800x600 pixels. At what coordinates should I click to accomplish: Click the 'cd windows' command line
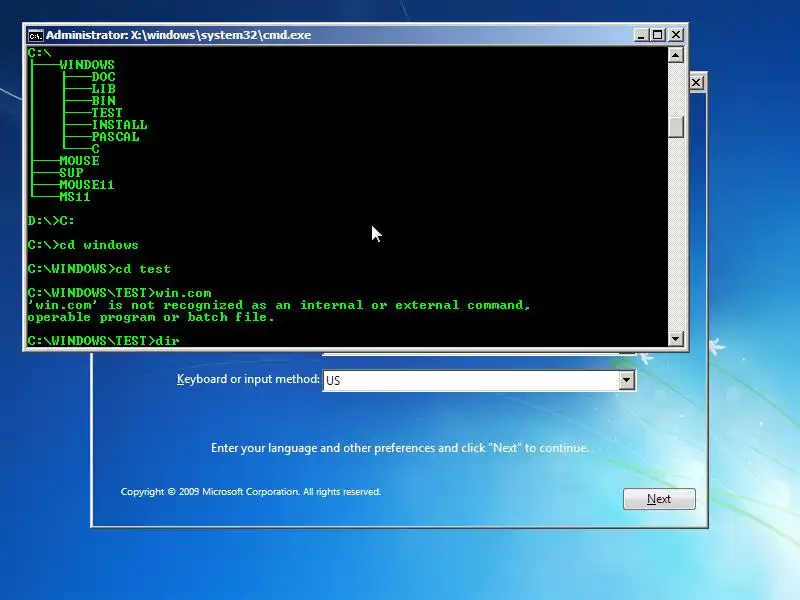tap(83, 245)
